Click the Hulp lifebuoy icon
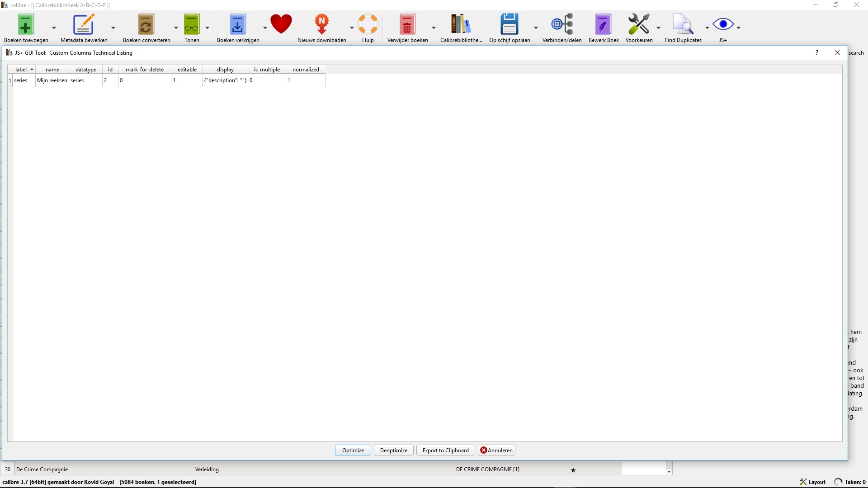The image size is (868, 488). 368,25
